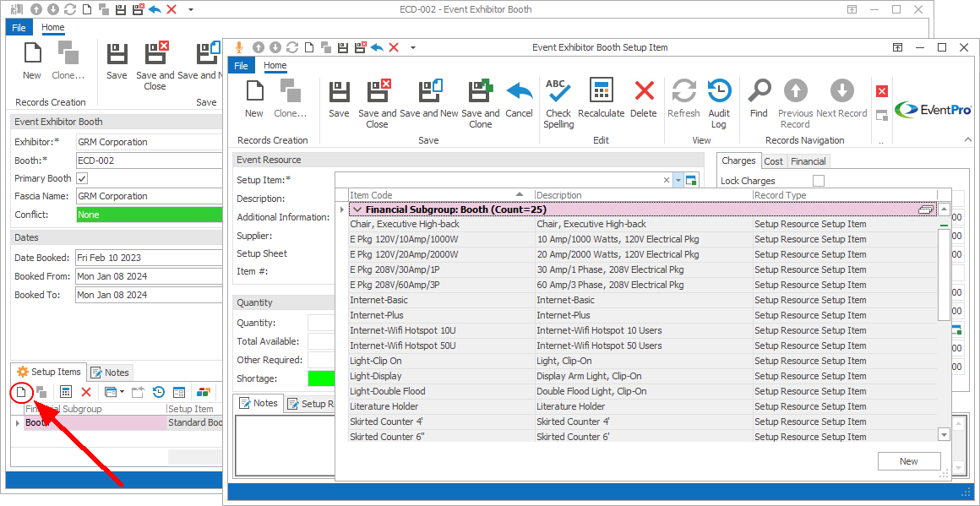
Task: Open quick access toolbar dropdown in Setup Item window
Action: pos(412,47)
